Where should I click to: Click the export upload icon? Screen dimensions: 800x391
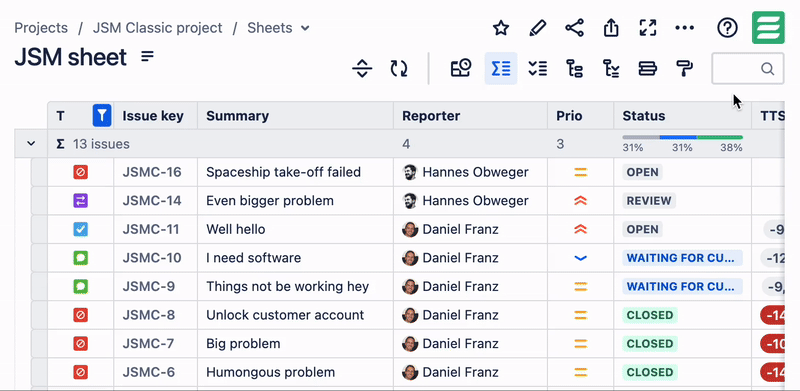(611, 28)
